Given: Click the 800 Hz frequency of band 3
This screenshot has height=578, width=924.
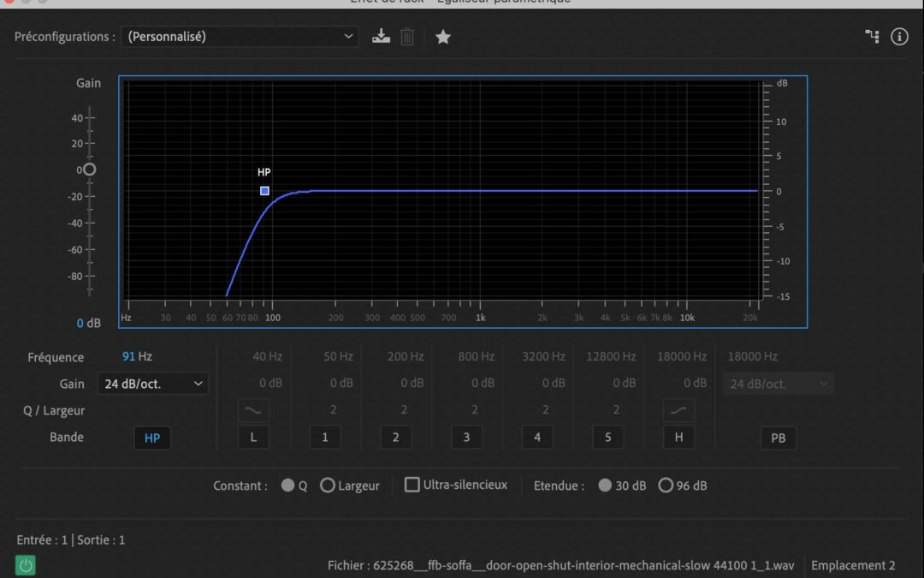Looking at the screenshot, I should [x=477, y=356].
